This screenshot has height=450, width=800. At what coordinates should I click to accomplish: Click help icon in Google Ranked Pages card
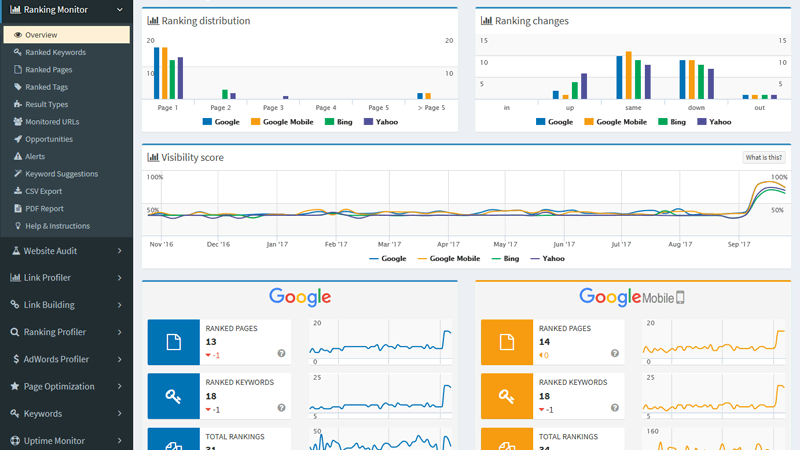[x=281, y=354]
